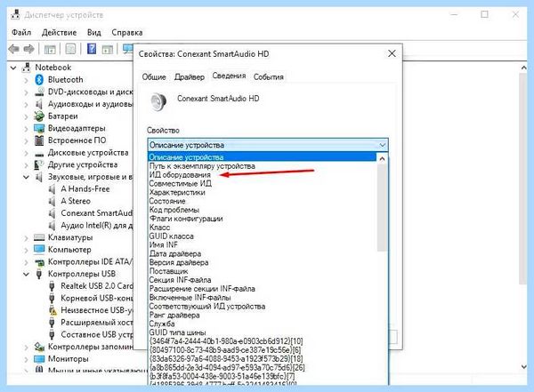Select the Conexant SmartAudio tree item

coord(96,213)
